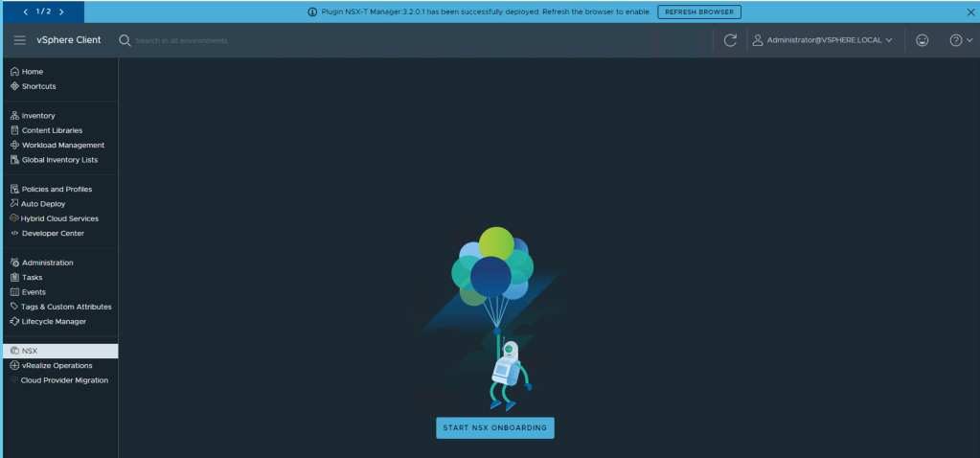
Task: Go to next notification arrow
Action: [62, 11]
